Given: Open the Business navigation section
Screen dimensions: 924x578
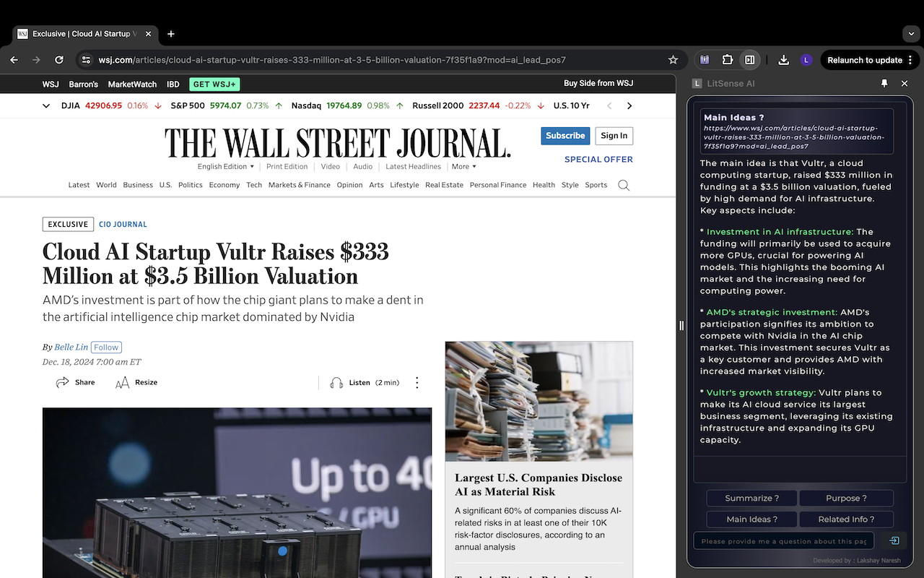Looking at the screenshot, I should point(138,185).
